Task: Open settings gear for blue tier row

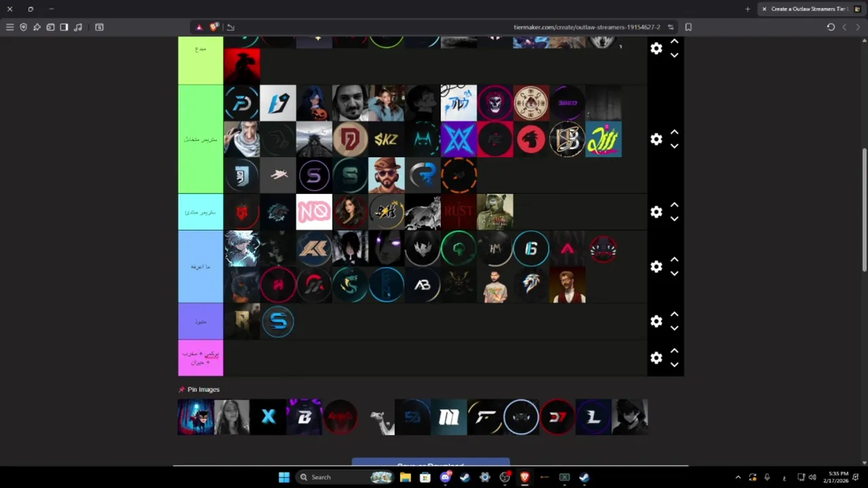Action: (x=656, y=266)
